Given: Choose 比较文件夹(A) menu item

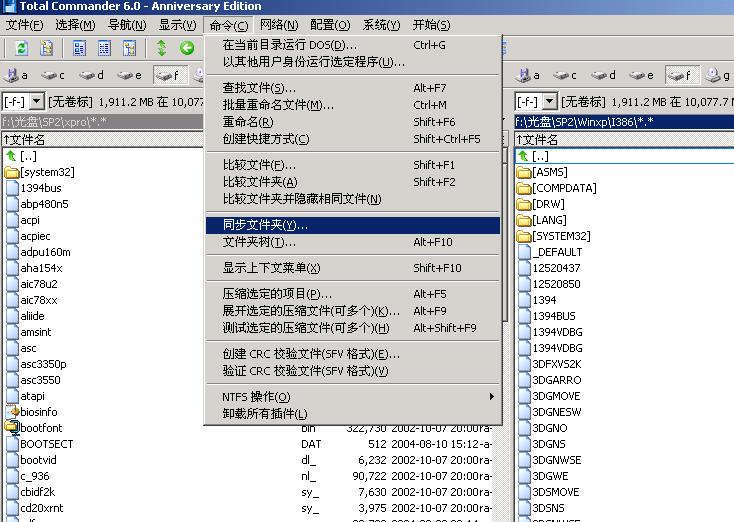Looking at the screenshot, I should click(x=353, y=182).
